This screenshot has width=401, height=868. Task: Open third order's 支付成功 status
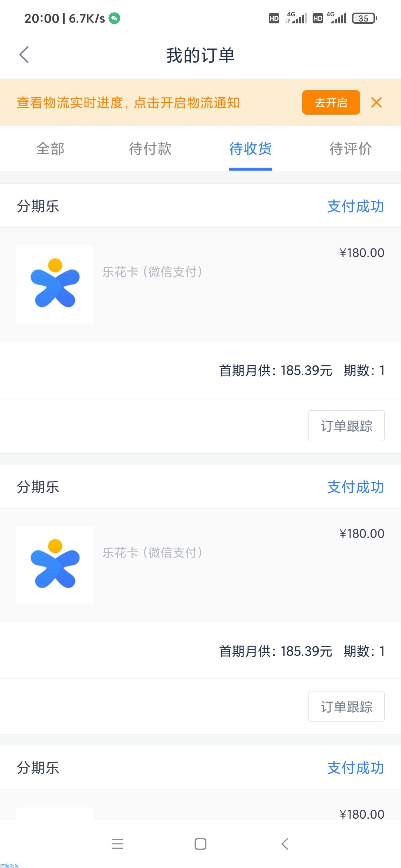pos(356,768)
